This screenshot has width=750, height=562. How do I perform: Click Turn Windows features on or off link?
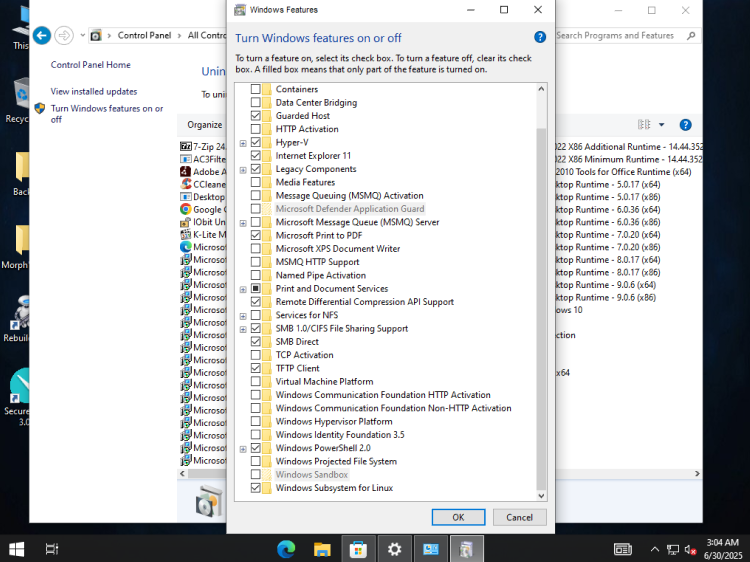click(x=107, y=114)
